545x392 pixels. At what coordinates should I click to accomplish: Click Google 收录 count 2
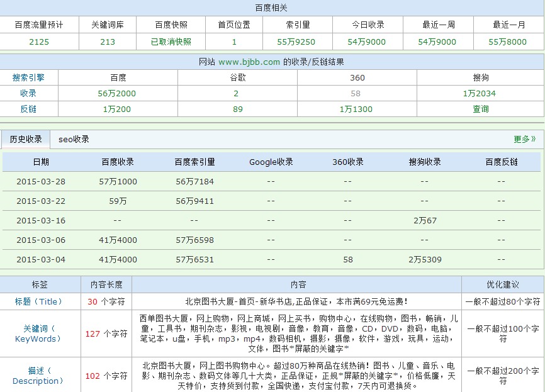click(x=236, y=93)
